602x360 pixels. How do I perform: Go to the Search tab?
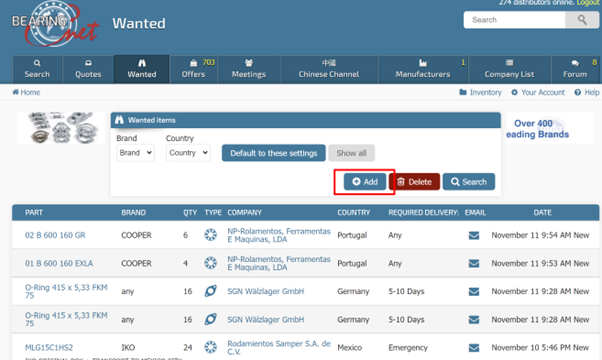click(x=37, y=69)
